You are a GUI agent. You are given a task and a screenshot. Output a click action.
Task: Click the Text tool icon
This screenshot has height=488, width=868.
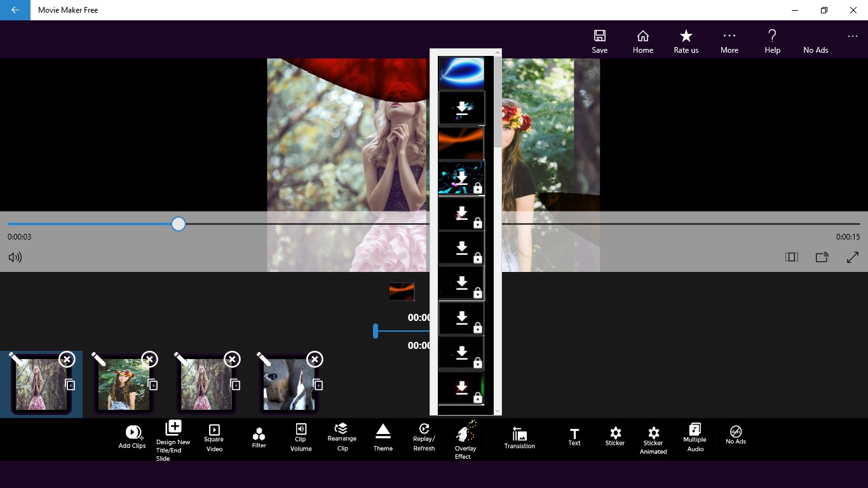(x=574, y=433)
